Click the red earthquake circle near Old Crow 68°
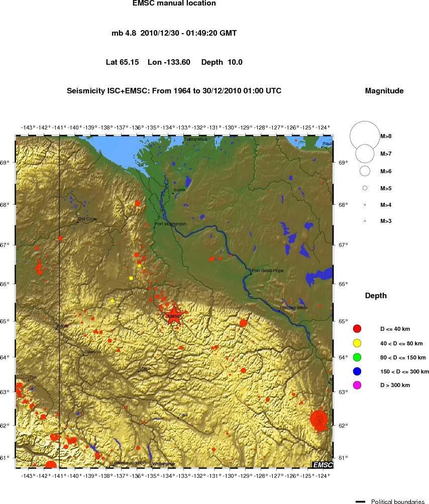 pos(138,203)
